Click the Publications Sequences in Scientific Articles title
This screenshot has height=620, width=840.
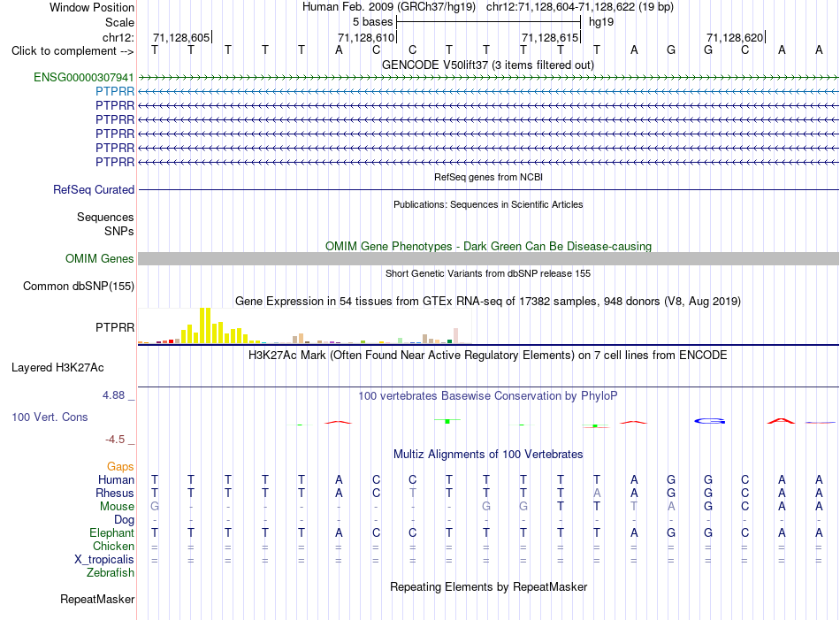pyautogui.click(x=488, y=204)
